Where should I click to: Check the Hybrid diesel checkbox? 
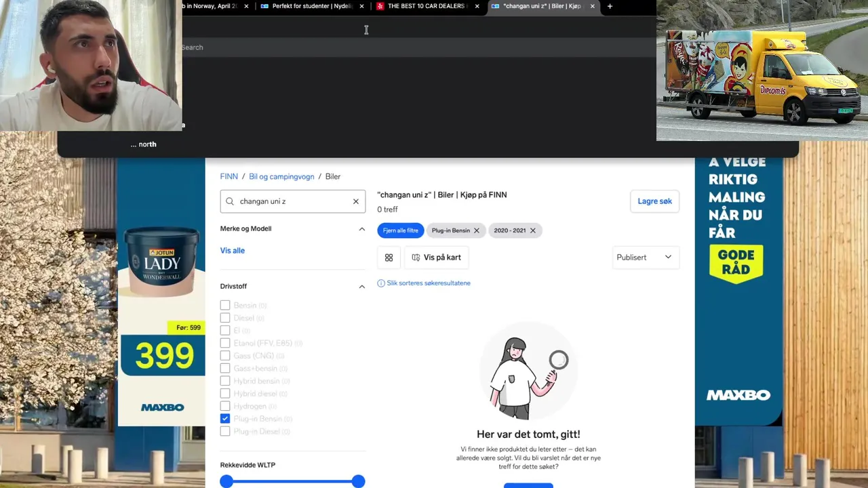click(x=225, y=393)
